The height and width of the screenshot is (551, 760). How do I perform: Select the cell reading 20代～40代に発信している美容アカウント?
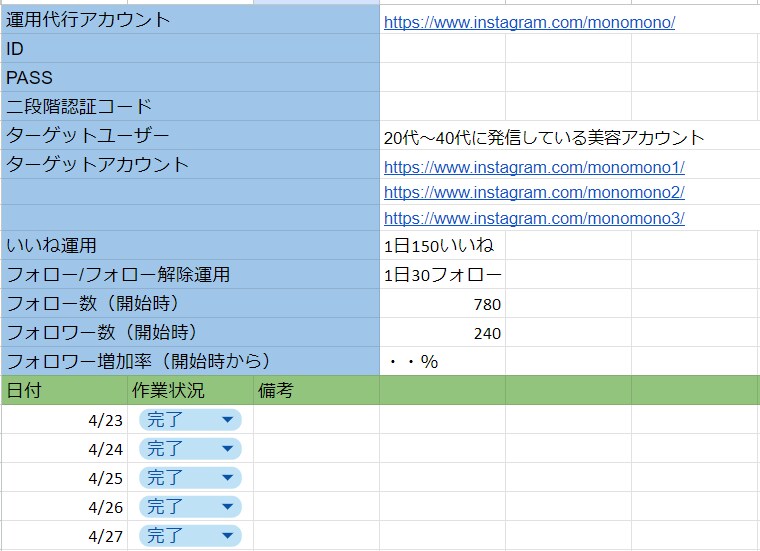pos(544,138)
